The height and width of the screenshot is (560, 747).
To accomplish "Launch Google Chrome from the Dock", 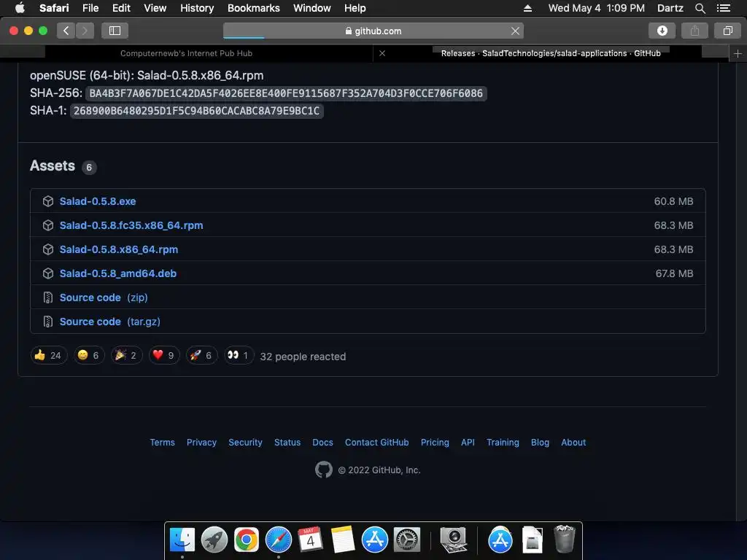I will tap(247, 540).
